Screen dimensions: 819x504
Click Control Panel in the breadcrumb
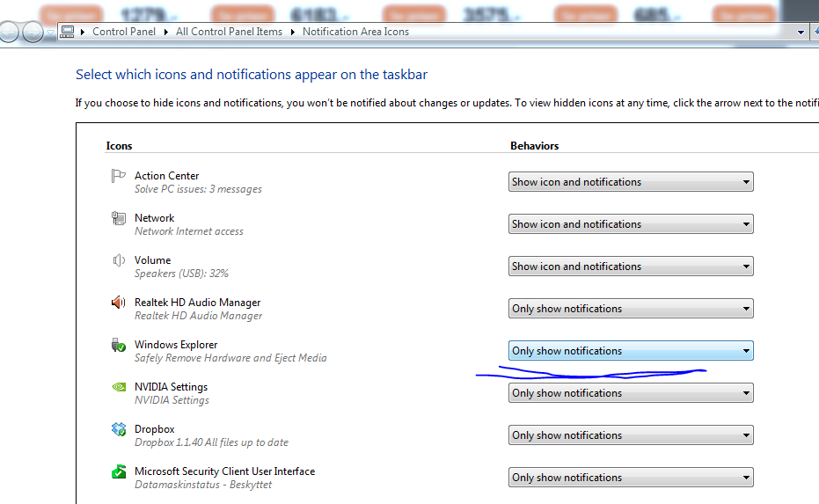(x=124, y=32)
